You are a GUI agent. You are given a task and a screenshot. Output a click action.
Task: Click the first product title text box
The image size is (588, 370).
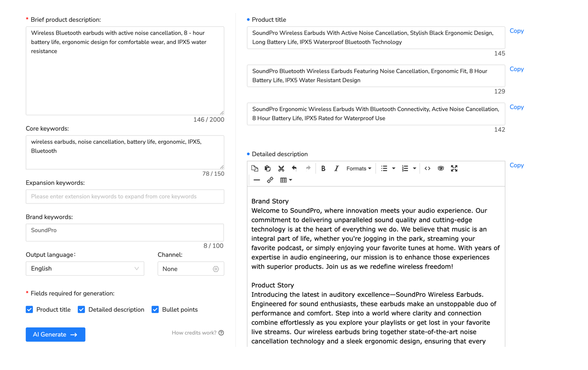coord(376,37)
